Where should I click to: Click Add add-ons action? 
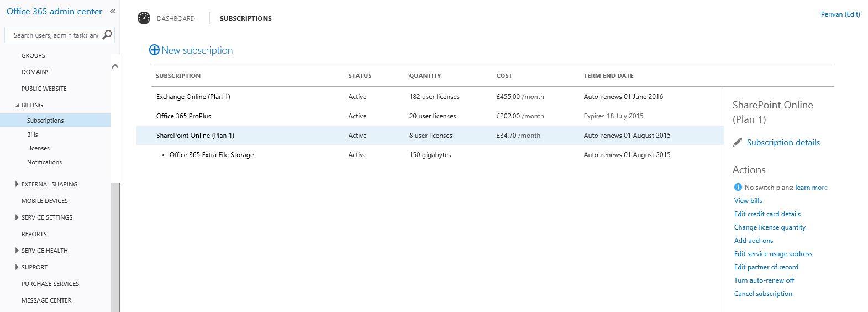pos(754,241)
